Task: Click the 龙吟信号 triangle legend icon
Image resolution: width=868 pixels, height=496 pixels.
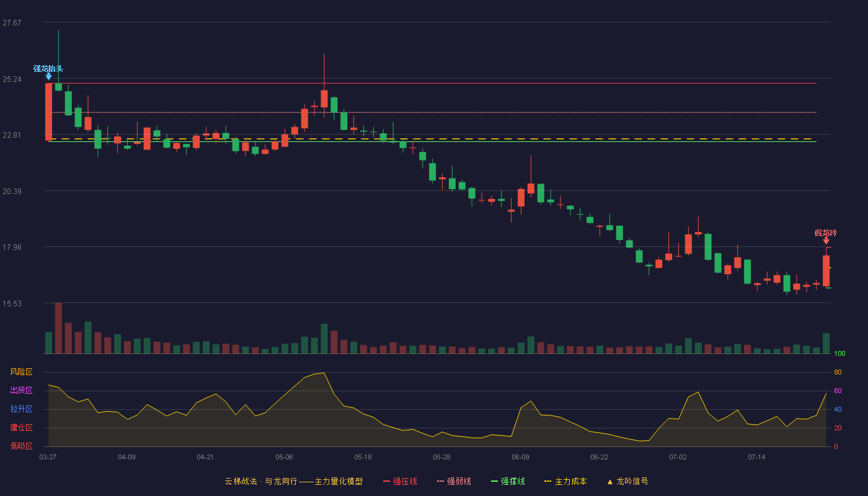Action: click(609, 482)
